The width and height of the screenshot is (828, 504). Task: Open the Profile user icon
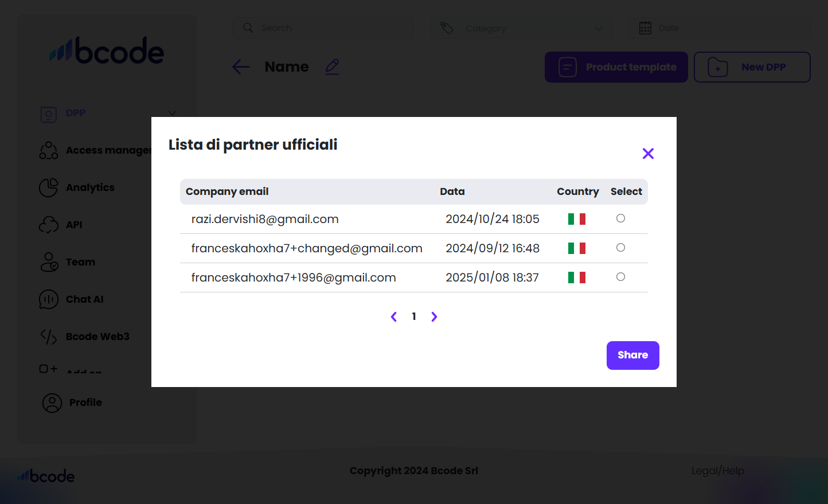pos(52,403)
